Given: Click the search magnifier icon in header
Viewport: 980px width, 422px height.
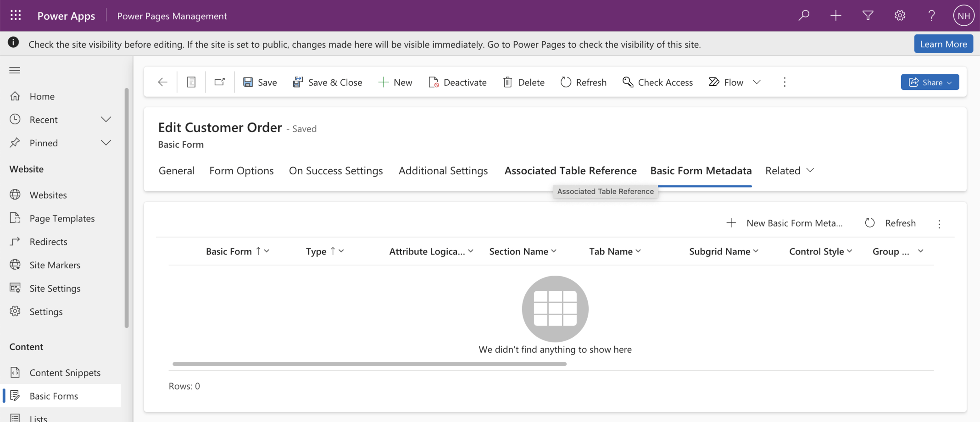Looking at the screenshot, I should (x=804, y=16).
